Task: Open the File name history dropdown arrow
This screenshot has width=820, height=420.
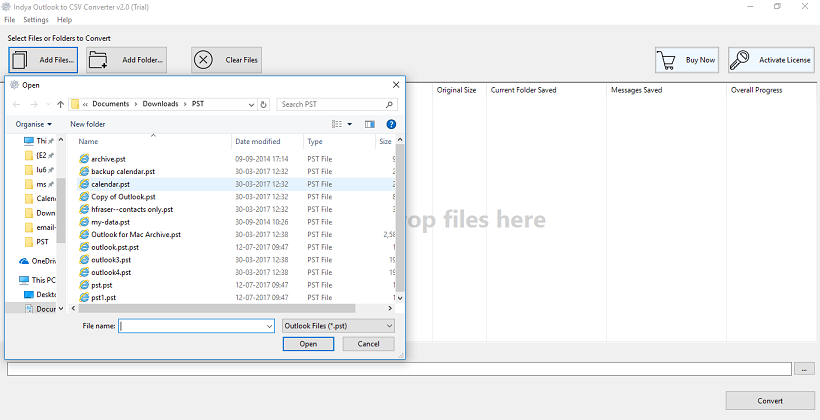Action: (269, 326)
